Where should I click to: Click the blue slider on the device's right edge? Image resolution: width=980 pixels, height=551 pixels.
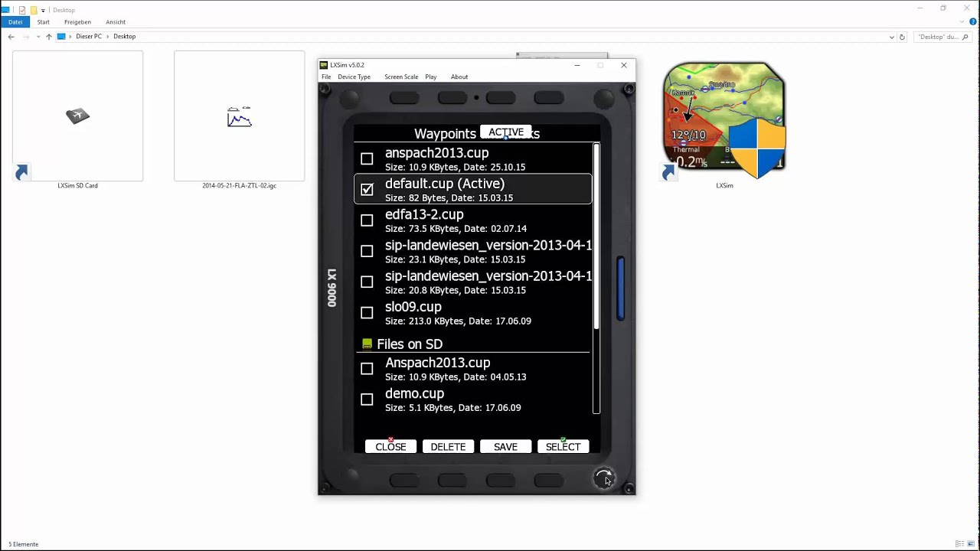(x=620, y=289)
